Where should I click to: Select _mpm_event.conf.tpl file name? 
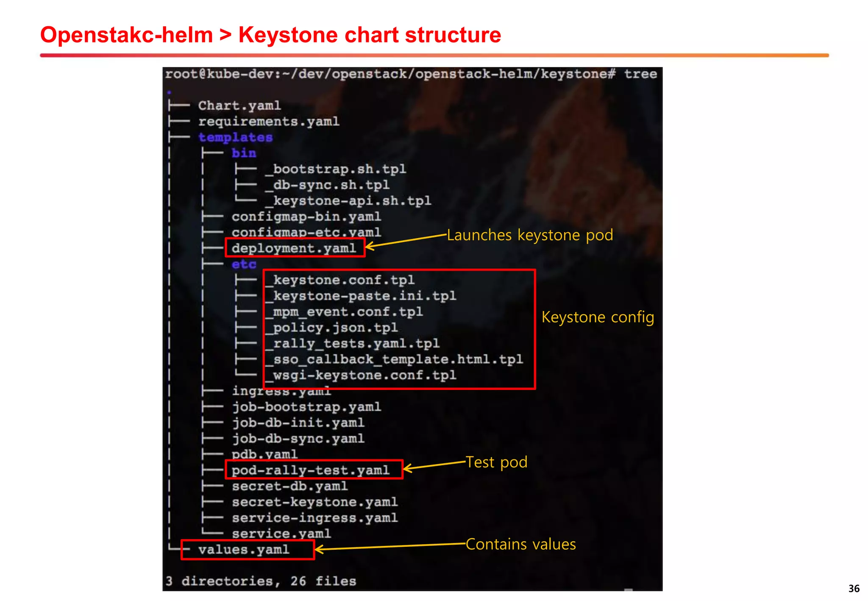(x=344, y=312)
